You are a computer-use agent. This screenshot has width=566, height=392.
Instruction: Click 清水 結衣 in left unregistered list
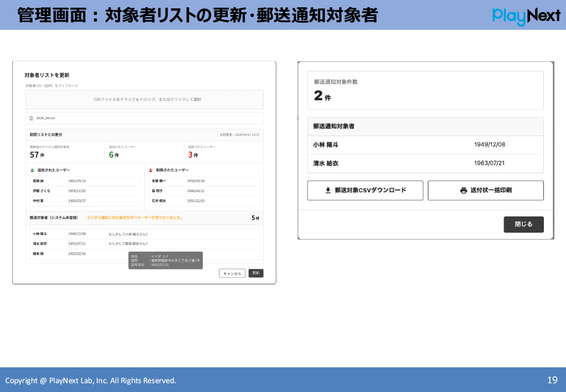40,244
